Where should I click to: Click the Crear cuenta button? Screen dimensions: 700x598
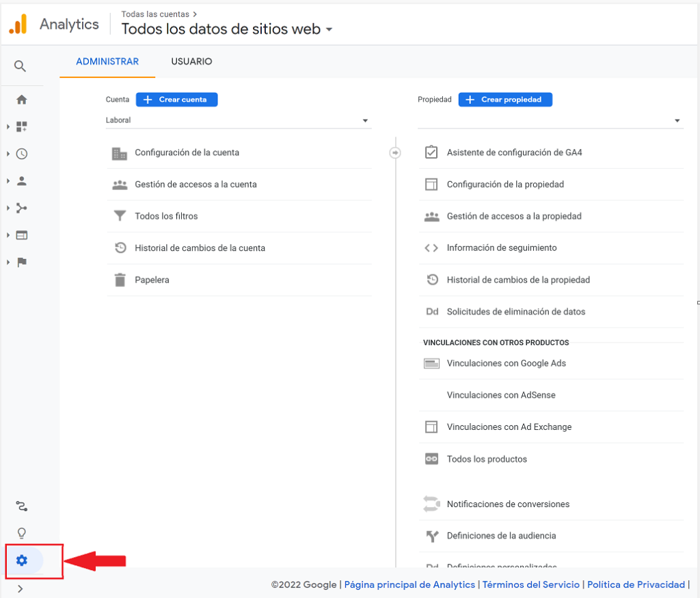tap(177, 100)
